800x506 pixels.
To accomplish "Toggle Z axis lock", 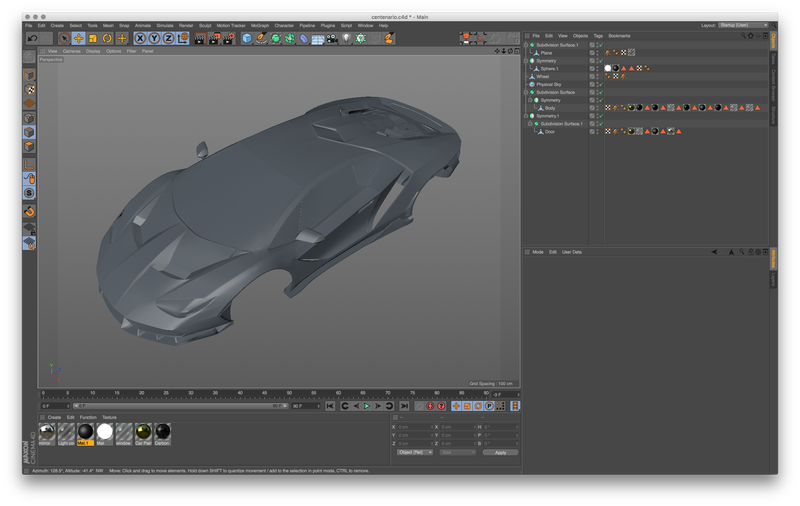I will pos(168,38).
